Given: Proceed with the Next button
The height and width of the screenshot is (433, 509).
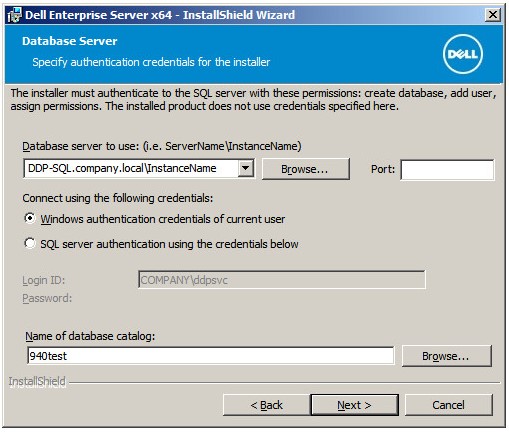Looking at the screenshot, I should (x=354, y=405).
